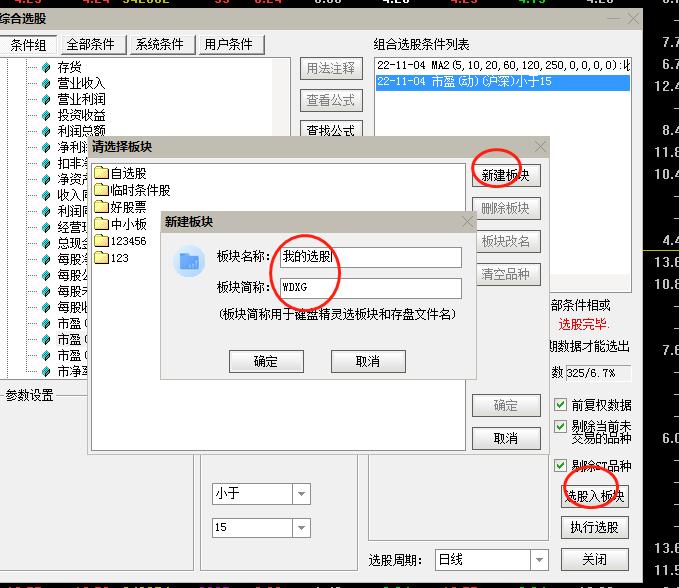The width and height of the screenshot is (679, 588).
Task: Click 取消 in 请选择板块 dialog
Action: click(506, 438)
